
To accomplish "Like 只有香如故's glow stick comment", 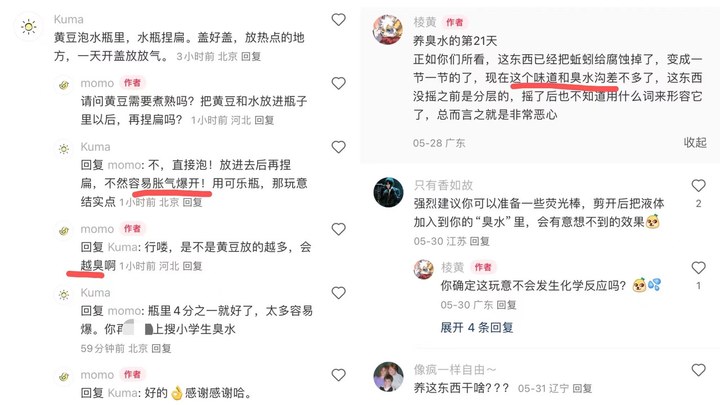I will click(x=698, y=186).
